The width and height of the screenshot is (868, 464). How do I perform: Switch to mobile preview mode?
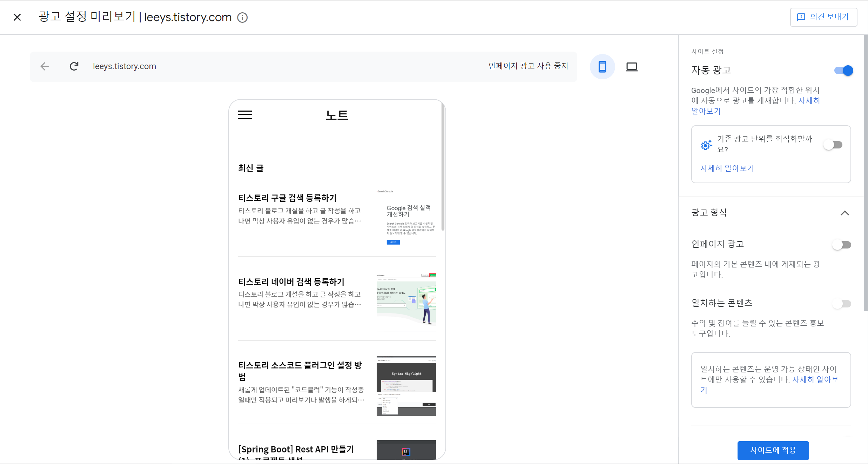tap(602, 67)
